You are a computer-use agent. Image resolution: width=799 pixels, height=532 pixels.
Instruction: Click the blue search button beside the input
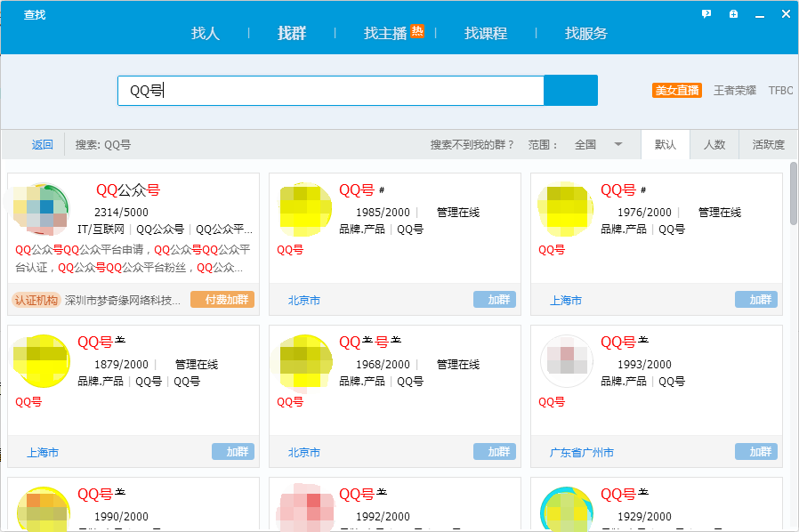(x=570, y=90)
